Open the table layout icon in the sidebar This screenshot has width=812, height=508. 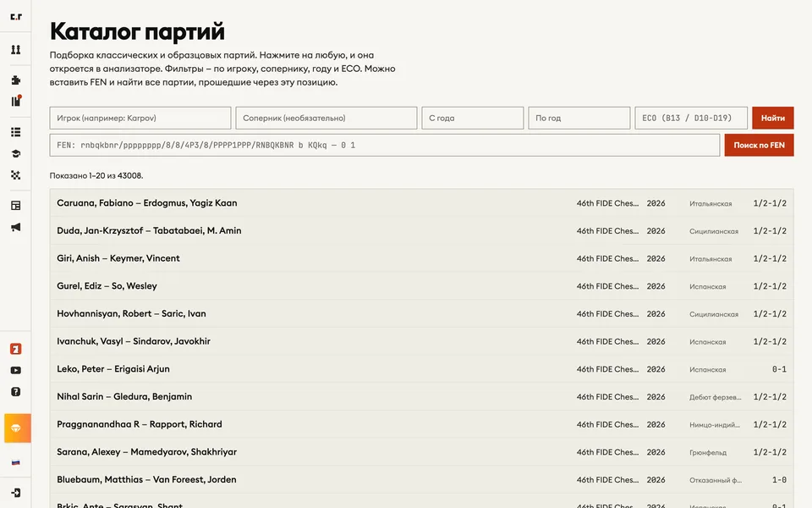16,206
